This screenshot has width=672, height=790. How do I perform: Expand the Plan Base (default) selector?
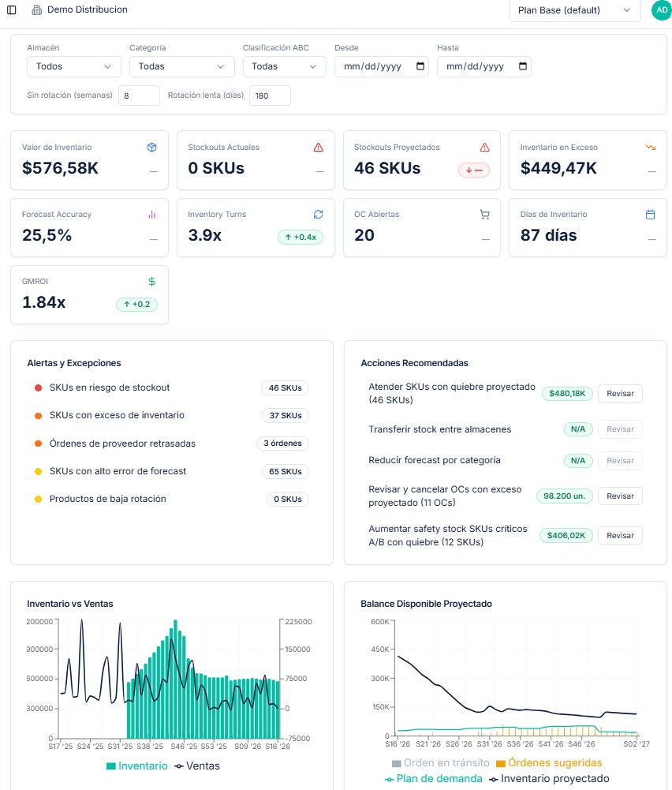pyautogui.click(x=575, y=10)
